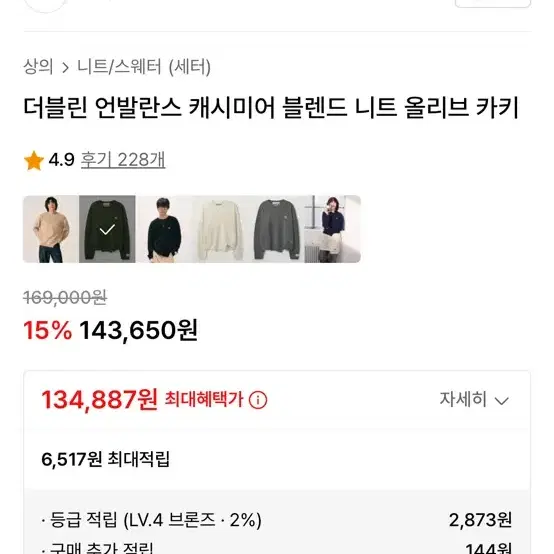Click the orange star rating icon
554x554 pixels.
coord(34,161)
